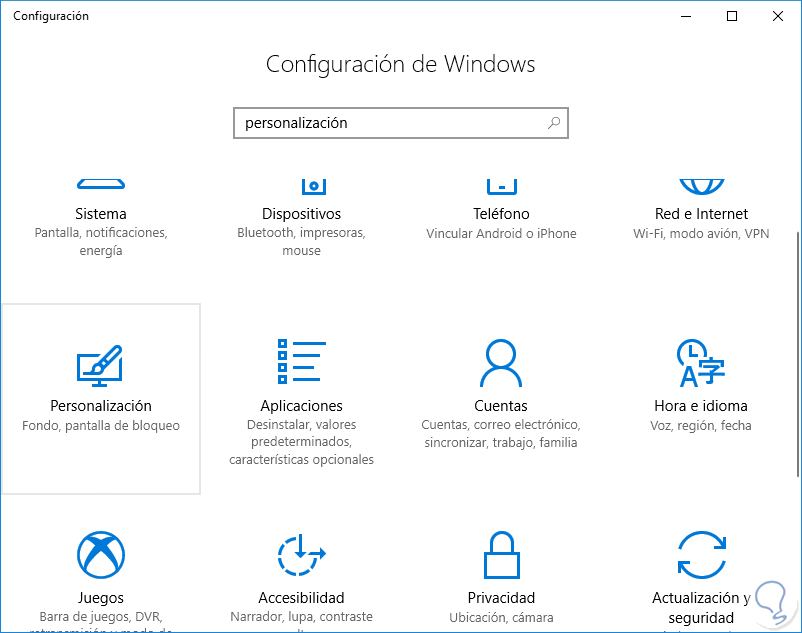The width and height of the screenshot is (802, 633).
Task: Open the Juegos Xbox icon
Action: tap(100, 553)
